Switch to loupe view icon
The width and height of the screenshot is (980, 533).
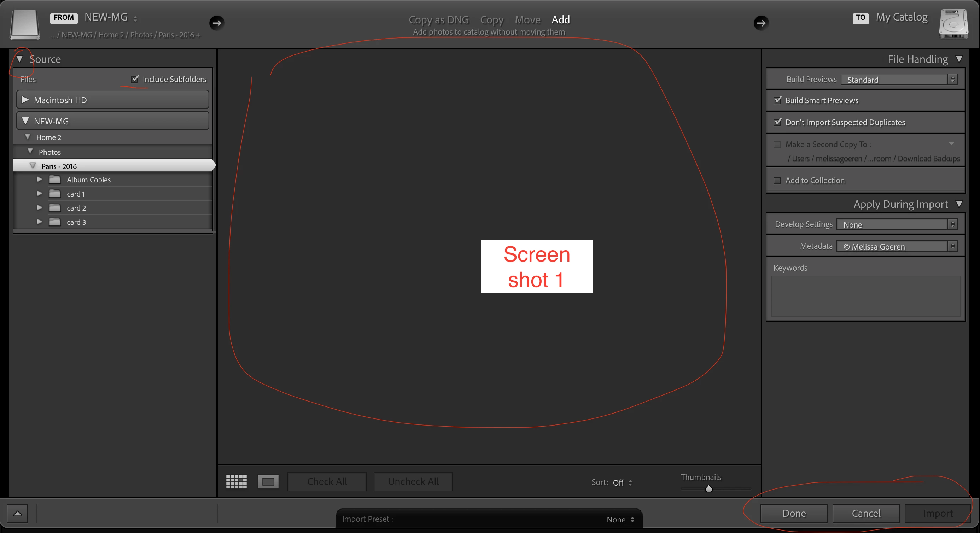click(x=268, y=482)
